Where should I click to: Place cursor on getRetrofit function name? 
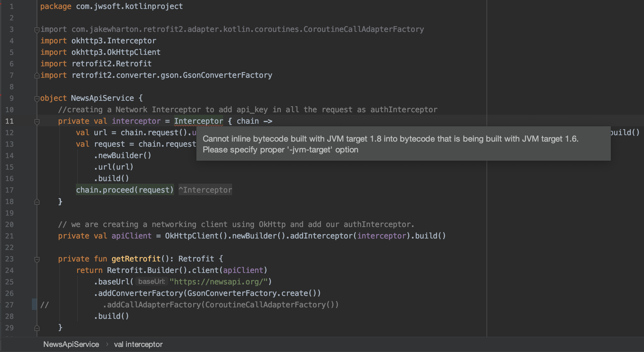click(x=136, y=259)
